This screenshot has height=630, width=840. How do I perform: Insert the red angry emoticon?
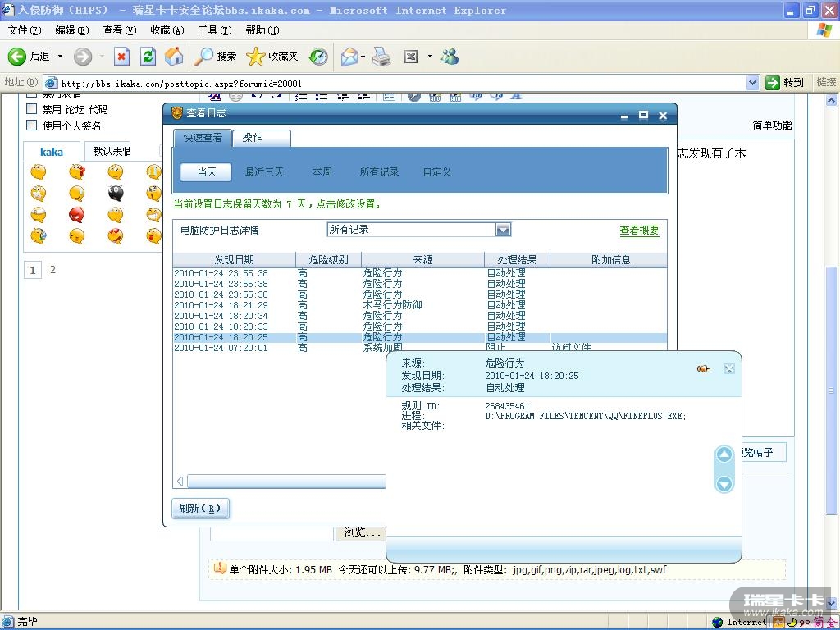pyautogui.click(x=76, y=215)
